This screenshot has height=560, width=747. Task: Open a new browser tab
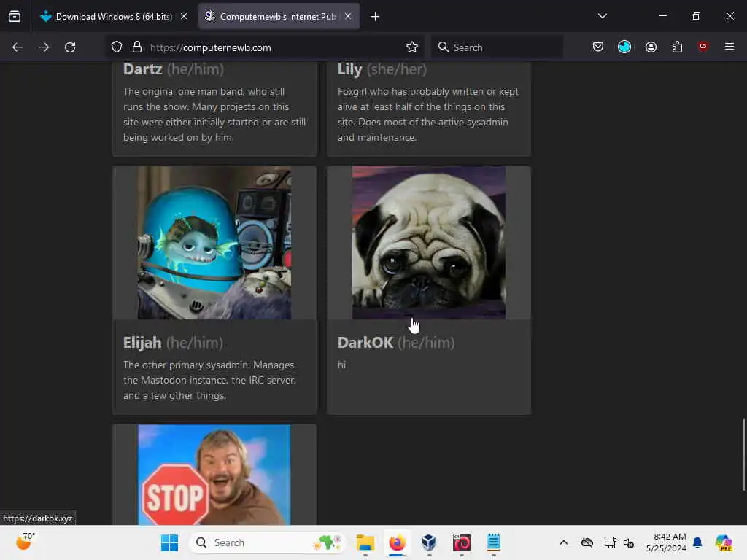tap(376, 17)
